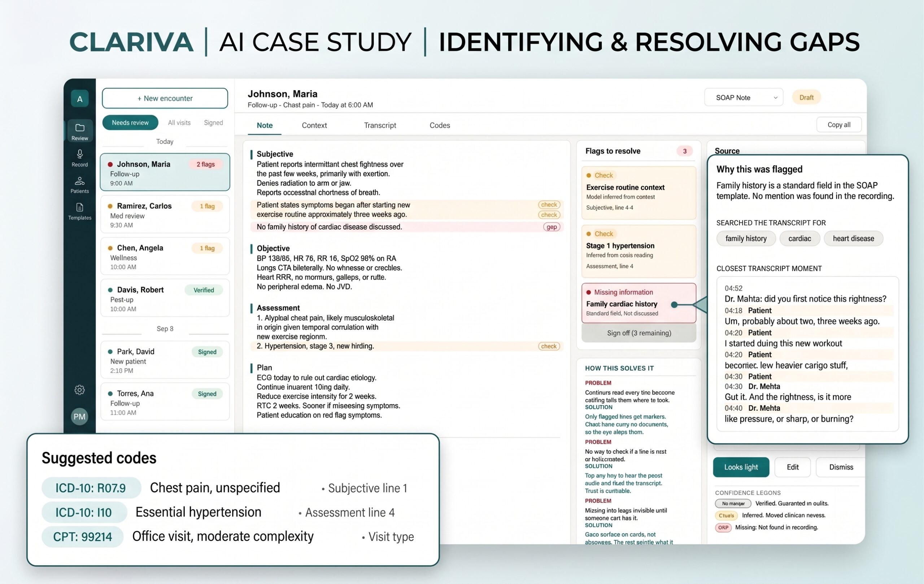Open Johnson, Maria's follow-up visit card
Viewport: 924px width, 584px height.
165,172
